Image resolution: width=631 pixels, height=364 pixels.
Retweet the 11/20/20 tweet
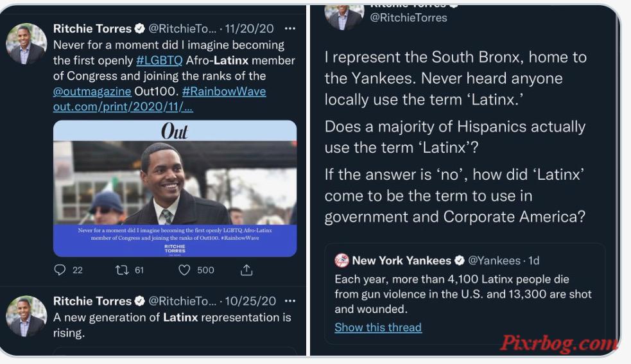(x=122, y=270)
